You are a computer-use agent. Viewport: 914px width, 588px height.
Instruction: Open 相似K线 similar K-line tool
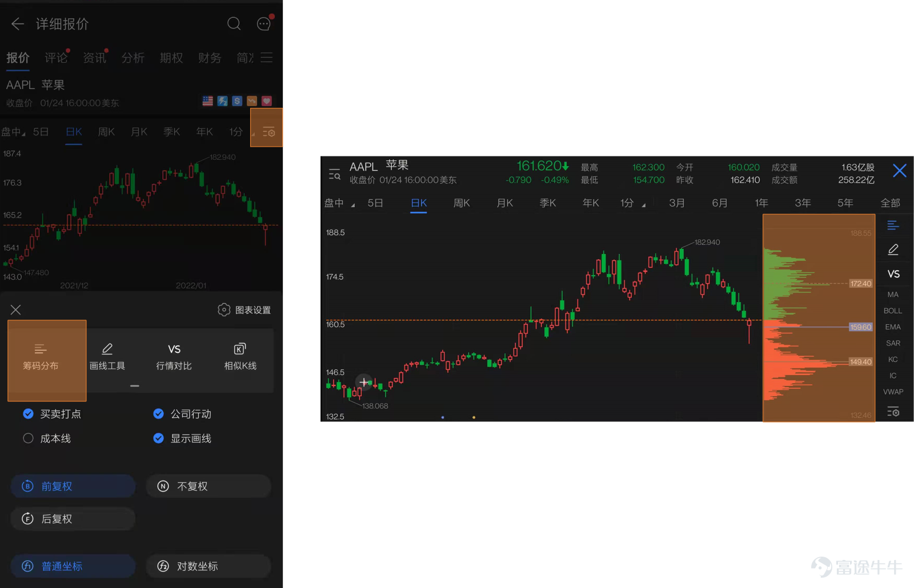click(240, 357)
